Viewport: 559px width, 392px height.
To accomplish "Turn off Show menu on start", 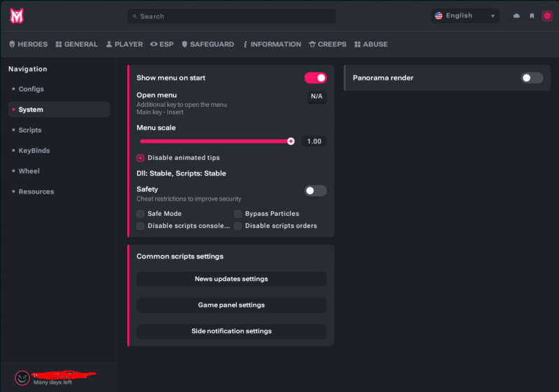I will click(316, 78).
